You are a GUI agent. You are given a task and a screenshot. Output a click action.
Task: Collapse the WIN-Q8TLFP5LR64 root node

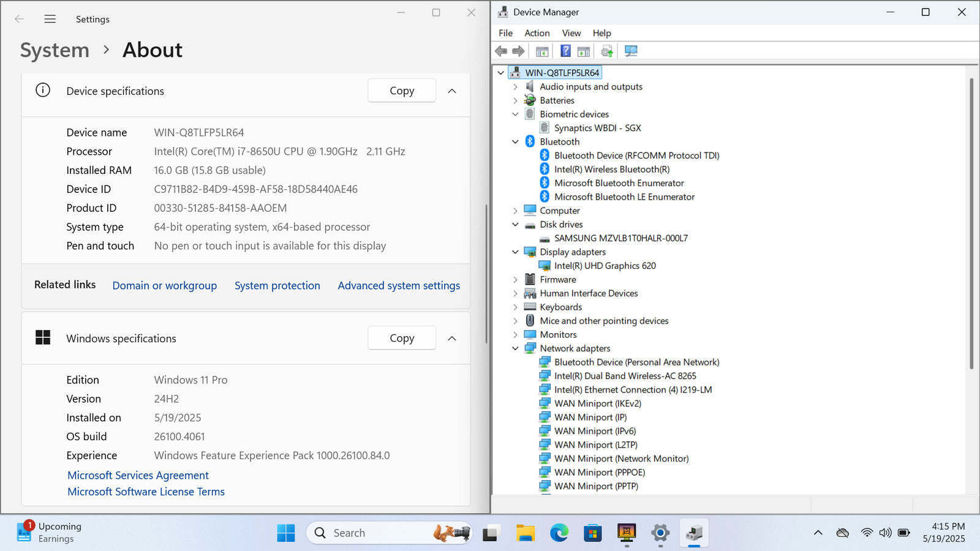click(x=500, y=73)
